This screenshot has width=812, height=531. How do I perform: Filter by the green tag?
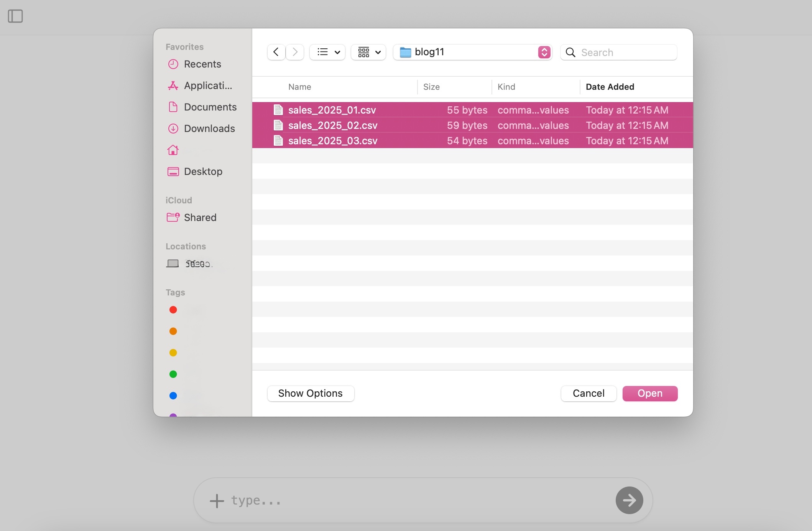click(173, 374)
